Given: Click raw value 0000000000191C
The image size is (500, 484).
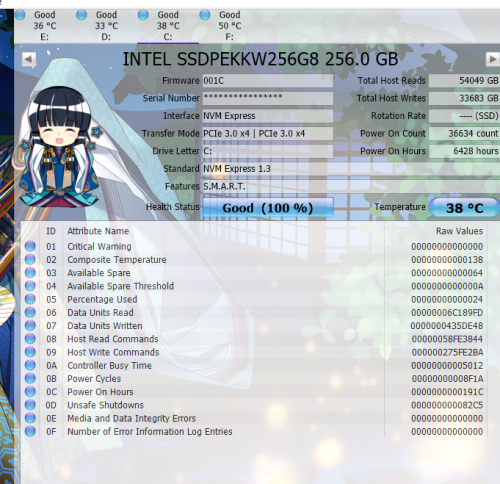Looking at the screenshot, I should click(x=447, y=392).
